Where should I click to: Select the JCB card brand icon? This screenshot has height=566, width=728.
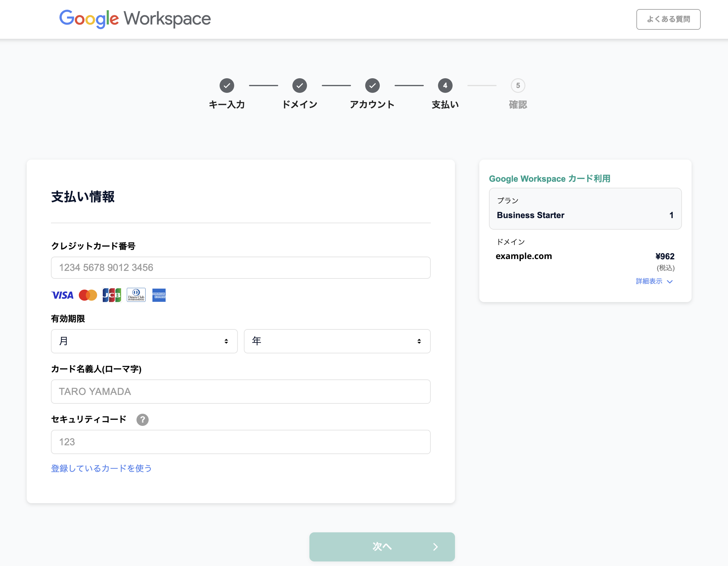112,295
